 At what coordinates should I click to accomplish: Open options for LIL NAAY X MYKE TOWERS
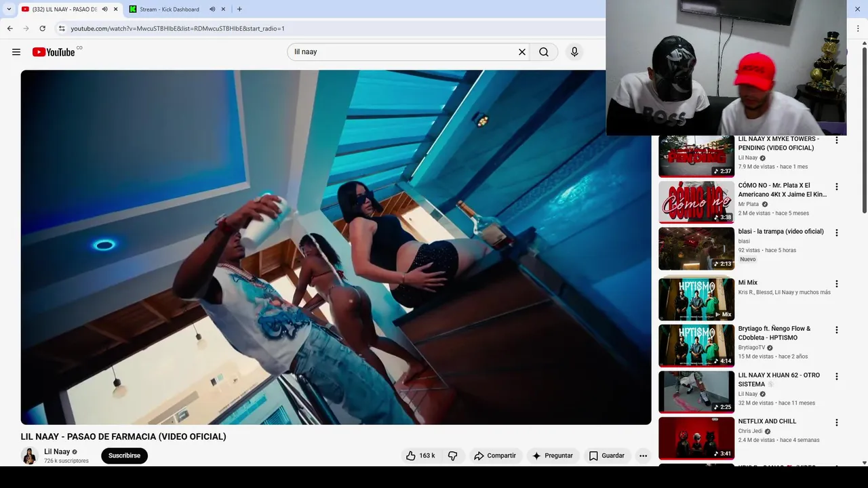[836, 140]
